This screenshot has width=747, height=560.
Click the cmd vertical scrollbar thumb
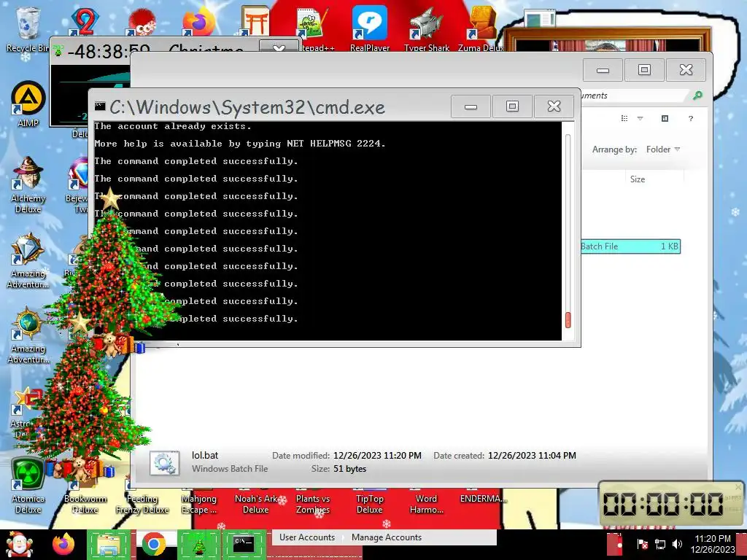click(568, 320)
